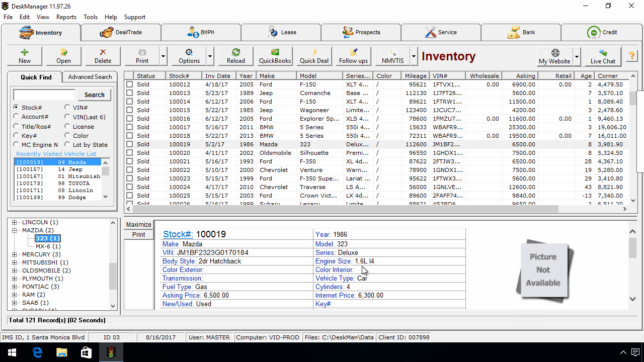Expand the LINCOLN tree node
The width and height of the screenshot is (644, 362).
15,222
